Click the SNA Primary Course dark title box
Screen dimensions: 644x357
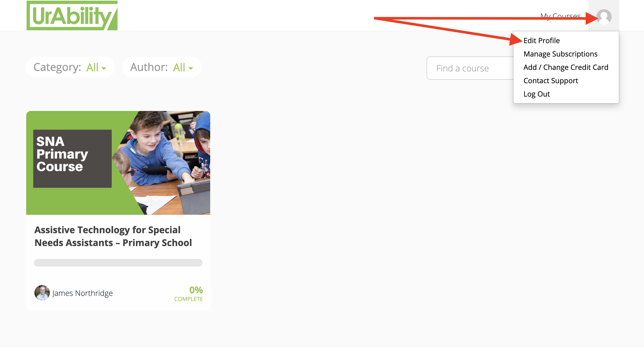tap(72, 158)
